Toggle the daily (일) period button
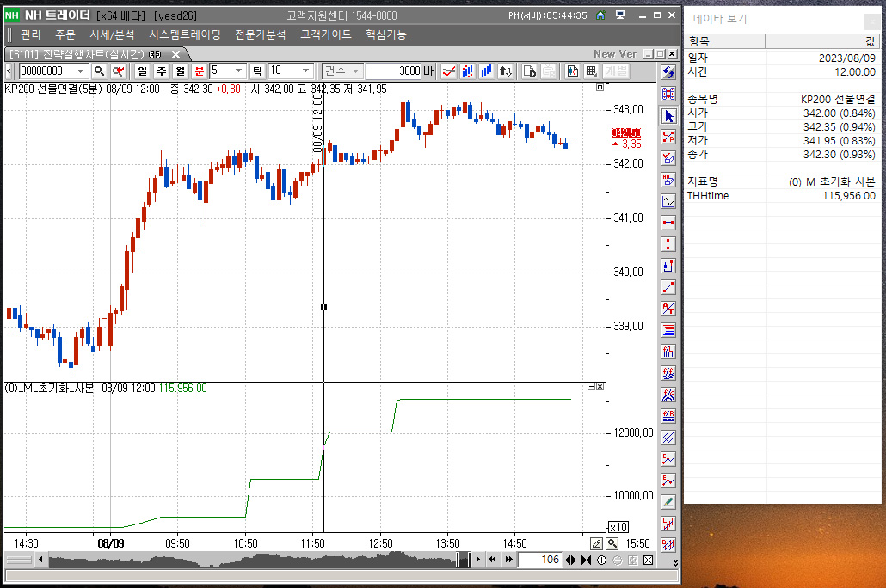This screenshot has width=886, height=588. [142, 71]
